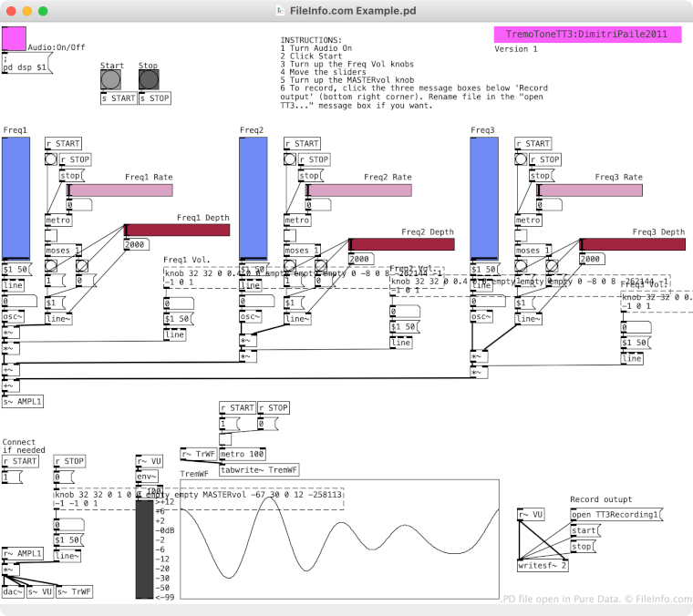Select the 's~ TrWF' send object

pos(75,592)
